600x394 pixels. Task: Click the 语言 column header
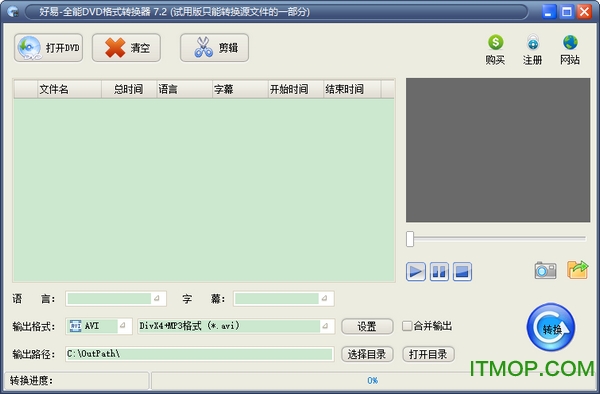tap(184, 89)
